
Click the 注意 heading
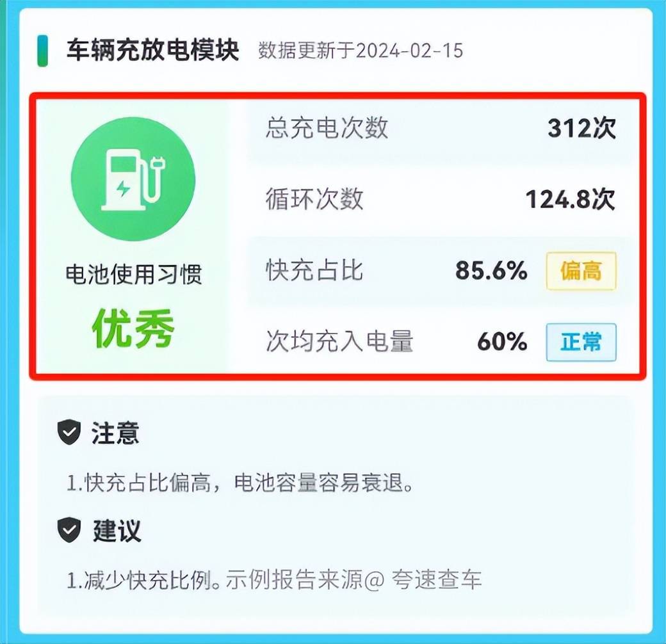[x=115, y=433]
